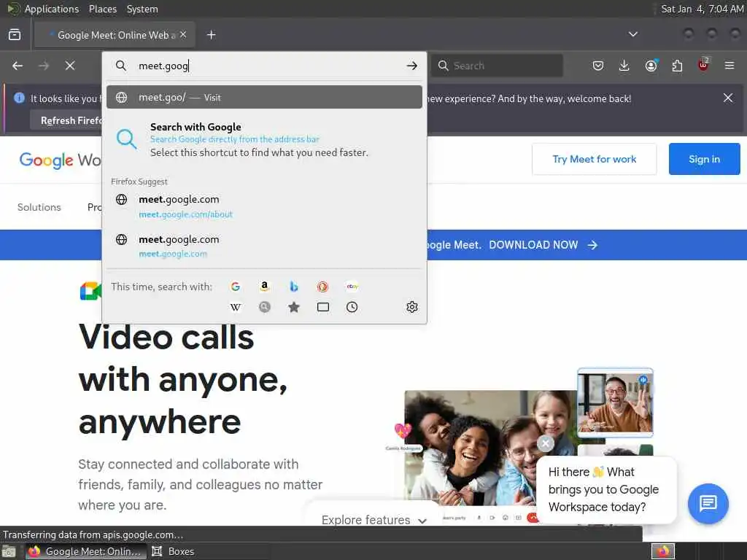
Task: Search this time with Bing icon
Action: (294, 287)
